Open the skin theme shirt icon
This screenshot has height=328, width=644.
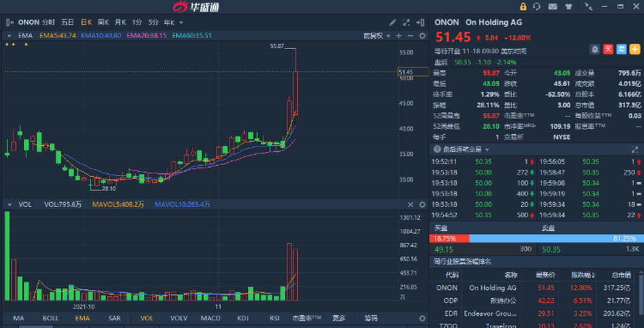[x=569, y=7]
